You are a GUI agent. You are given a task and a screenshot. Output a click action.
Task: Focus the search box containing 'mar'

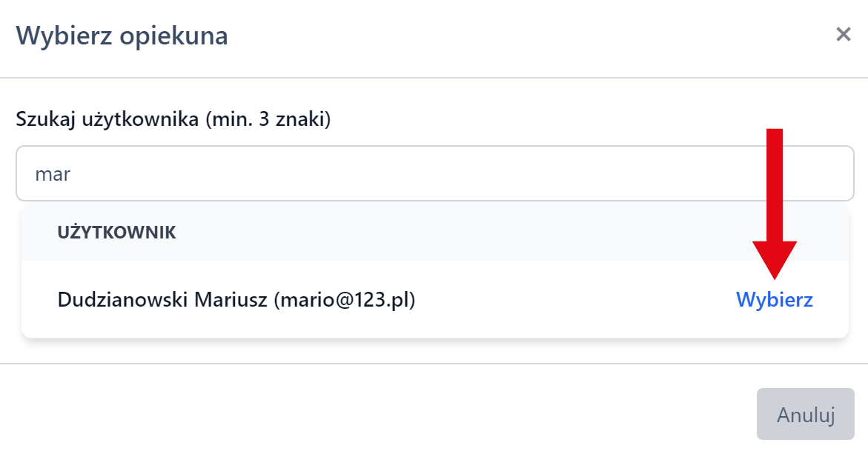coord(296,173)
